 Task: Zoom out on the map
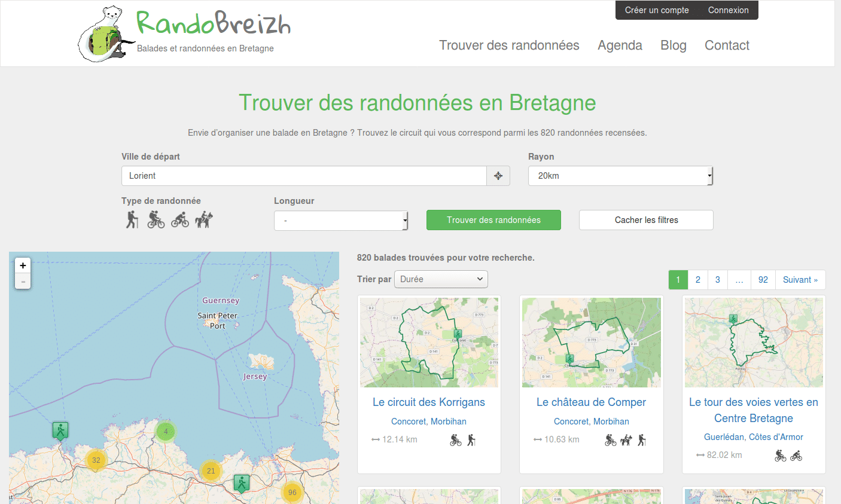click(x=23, y=282)
